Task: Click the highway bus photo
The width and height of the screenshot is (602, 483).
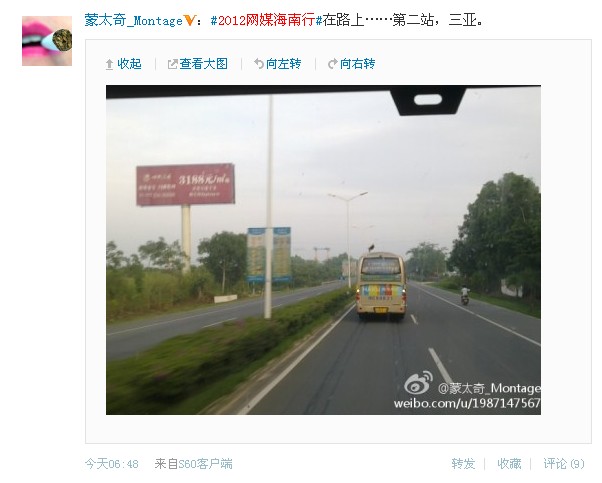Action: [323, 250]
